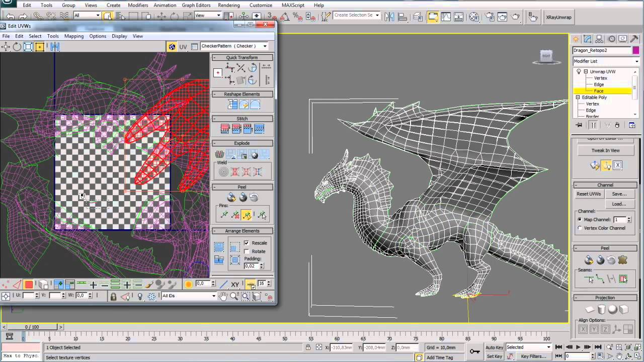Open the Selected key filter dropdown
The height and width of the screenshot is (362, 644).
(x=529, y=347)
